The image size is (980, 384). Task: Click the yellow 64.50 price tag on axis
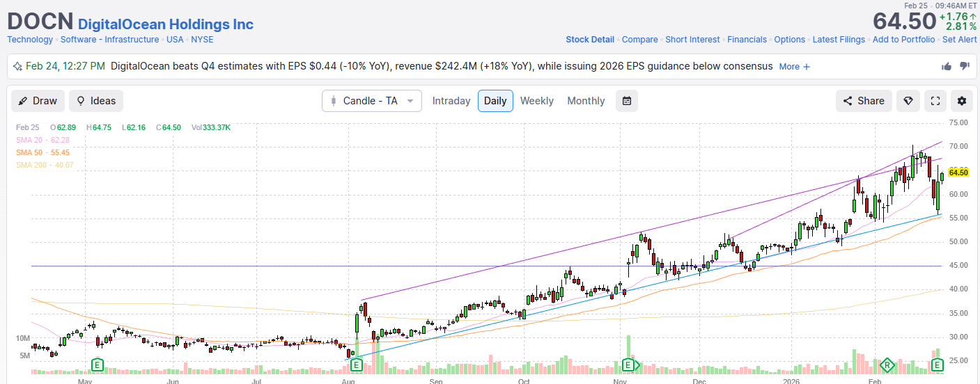(958, 173)
